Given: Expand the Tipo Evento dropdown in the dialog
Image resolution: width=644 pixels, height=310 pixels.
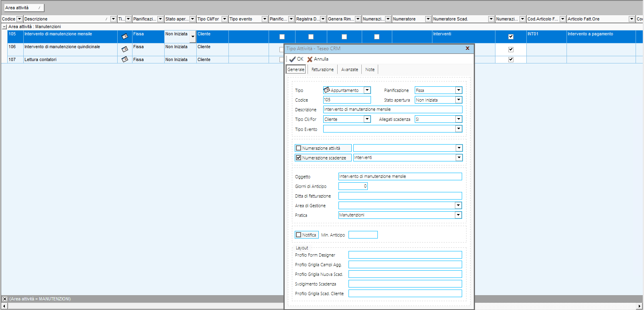Looking at the screenshot, I should tap(459, 129).
